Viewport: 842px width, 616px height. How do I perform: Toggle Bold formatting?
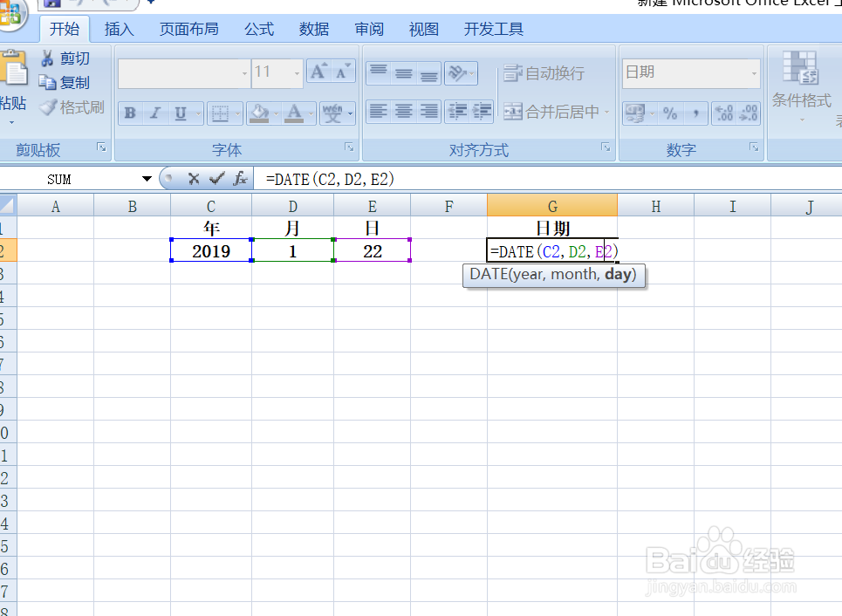coord(130,113)
